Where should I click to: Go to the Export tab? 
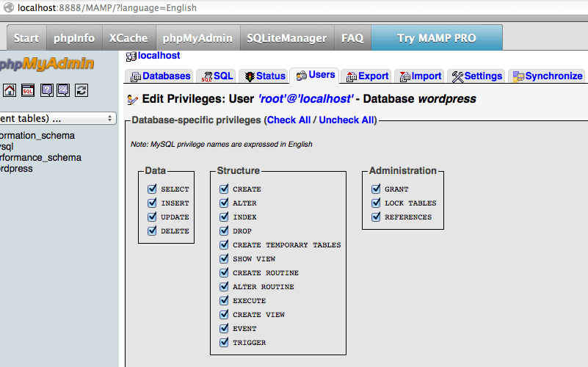click(366, 76)
